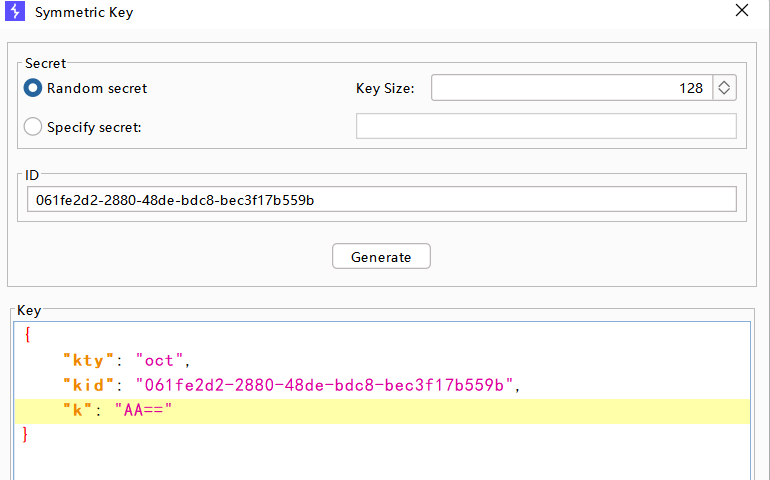
Task: Click empty area below the Key JSON
Action: click(380, 462)
